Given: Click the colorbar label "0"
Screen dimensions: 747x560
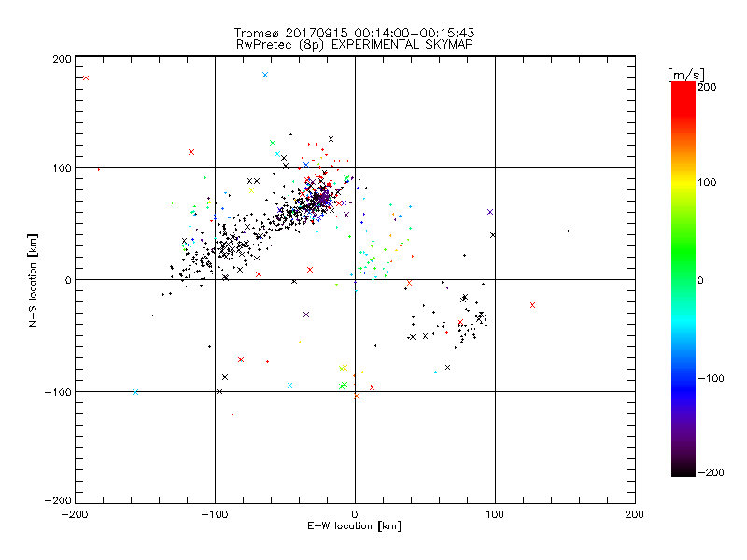Looking at the screenshot, I should pos(700,280).
